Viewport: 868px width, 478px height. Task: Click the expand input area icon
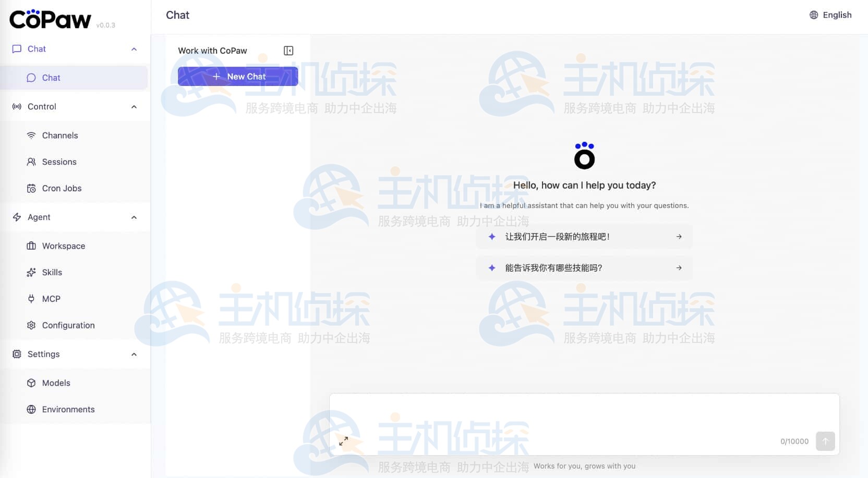coord(344,440)
